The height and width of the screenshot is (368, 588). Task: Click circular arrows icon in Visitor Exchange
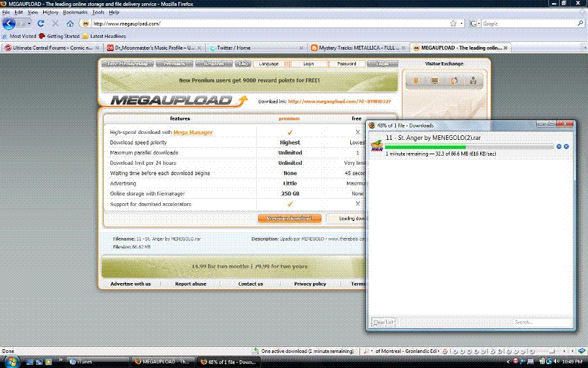click(454, 80)
